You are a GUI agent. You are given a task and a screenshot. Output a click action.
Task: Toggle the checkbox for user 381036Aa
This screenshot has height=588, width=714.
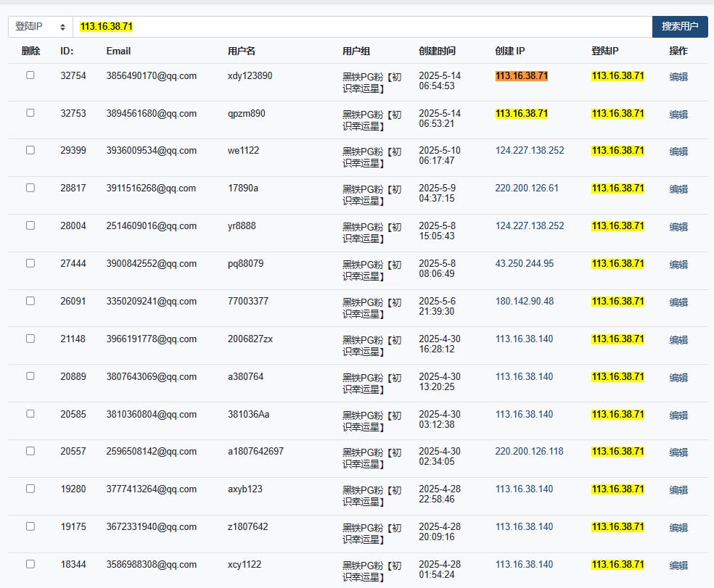pyautogui.click(x=30, y=414)
